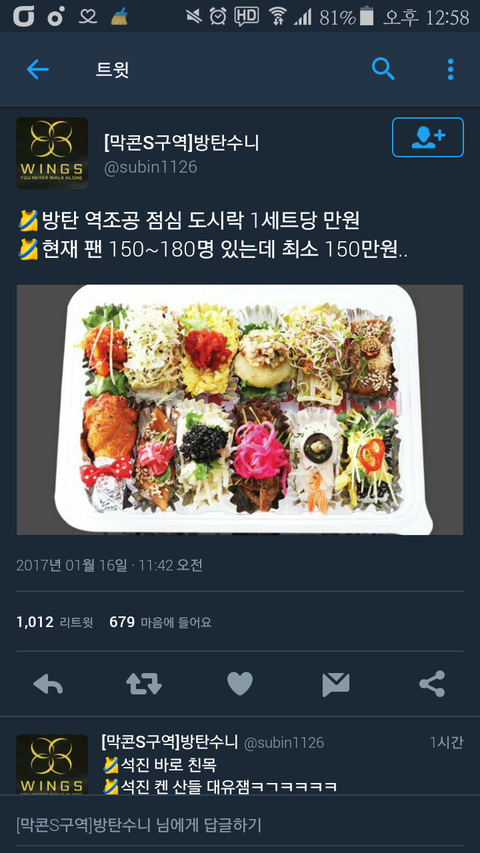The height and width of the screenshot is (853, 480).
Task: Follow user with add-person button
Action: pyautogui.click(x=428, y=137)
